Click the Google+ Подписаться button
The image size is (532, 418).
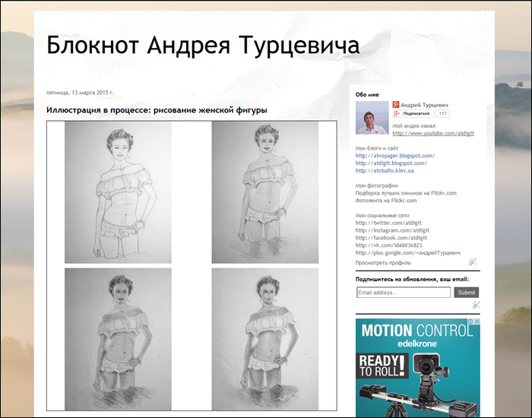[x=413, y=114]
